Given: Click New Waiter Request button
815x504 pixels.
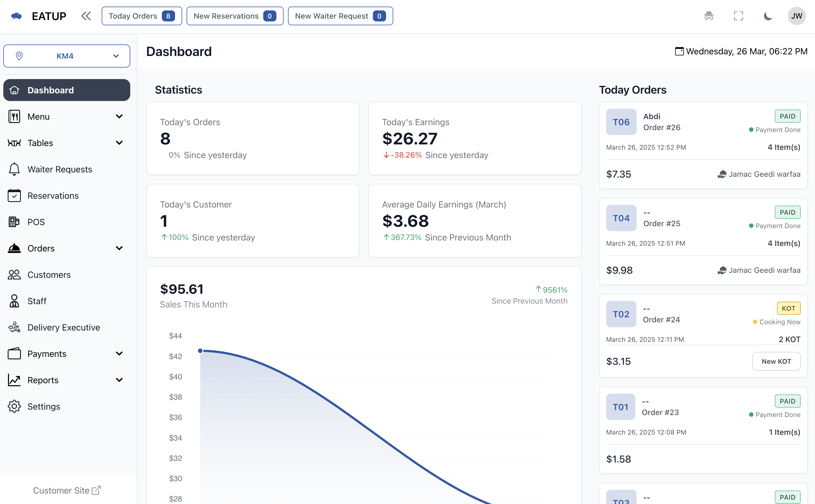Looking at the screenshot, I should click(x=340, y=16).
